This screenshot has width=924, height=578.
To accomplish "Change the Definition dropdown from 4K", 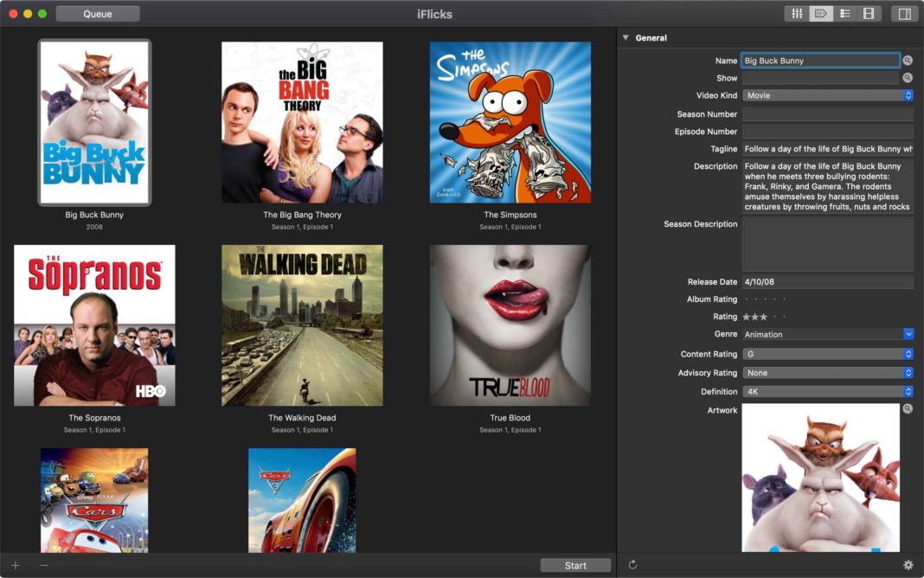I will pyautogui.click(x=827, y=391).
